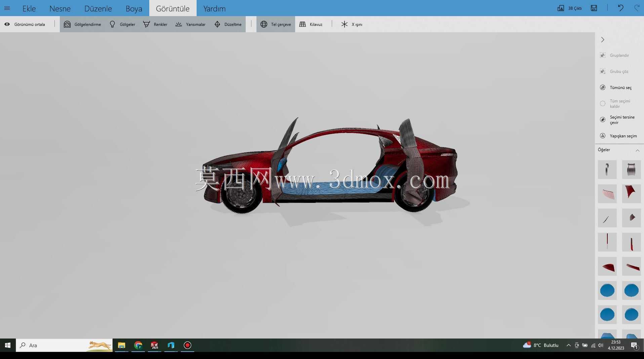Redo the last undone action
Viewport: 644px width, 359px height.
click(637, 8)
